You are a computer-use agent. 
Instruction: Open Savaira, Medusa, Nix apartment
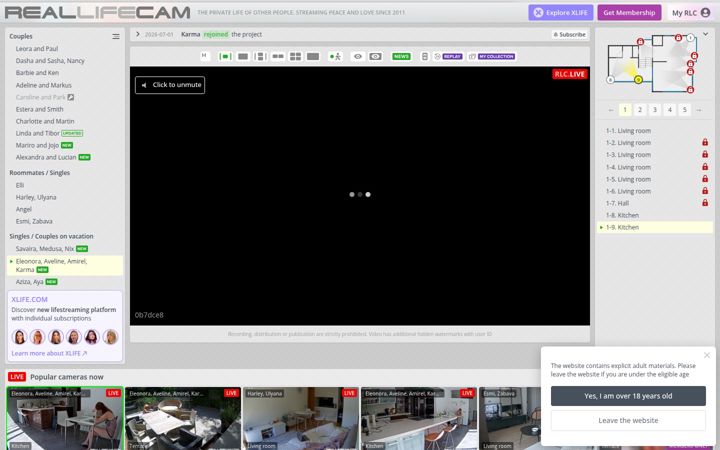(x=45, y=248)
